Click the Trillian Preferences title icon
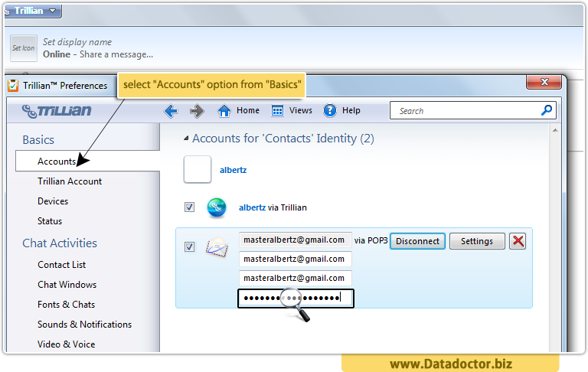Screen dimensions: 588x372 (x=13, y=86)
